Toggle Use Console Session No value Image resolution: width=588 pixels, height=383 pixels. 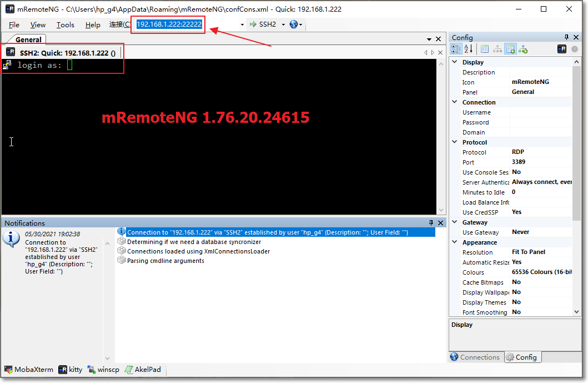click(x=541, y=172)
